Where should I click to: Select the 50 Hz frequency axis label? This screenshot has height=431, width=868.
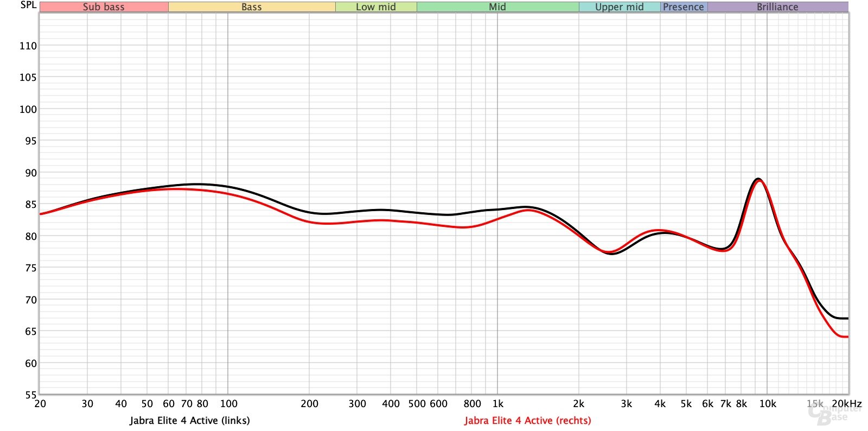[147, 403]
